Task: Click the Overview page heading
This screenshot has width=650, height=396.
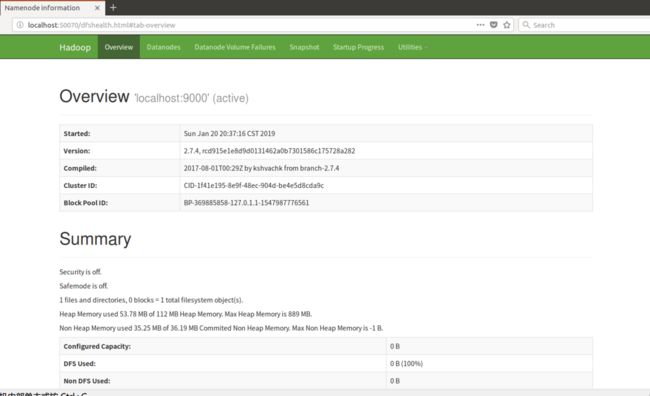Action: [x=94, y=96]
